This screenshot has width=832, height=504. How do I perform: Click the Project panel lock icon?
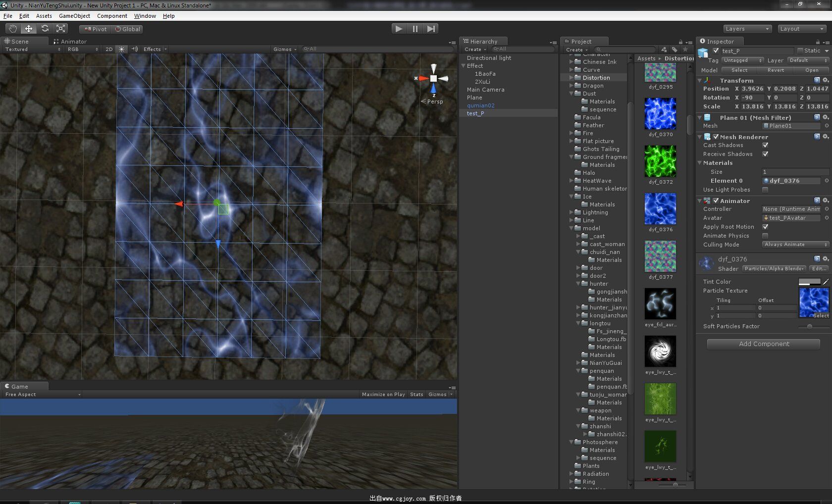680,42
